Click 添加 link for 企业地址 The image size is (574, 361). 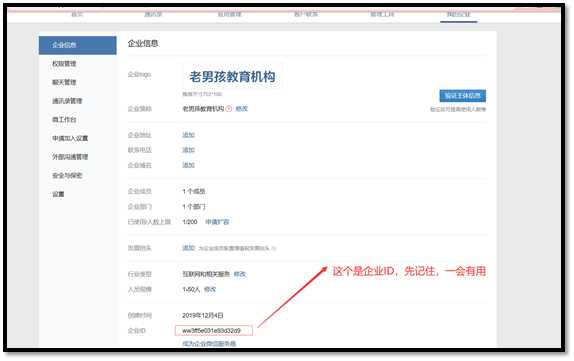[189, 135]
